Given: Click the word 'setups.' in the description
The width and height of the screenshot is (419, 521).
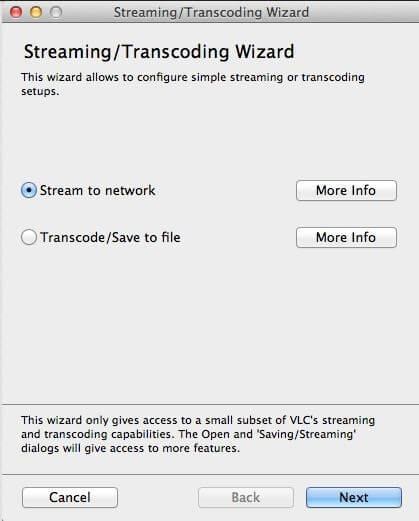Looking at the screenshot, I should coord(40,91).
